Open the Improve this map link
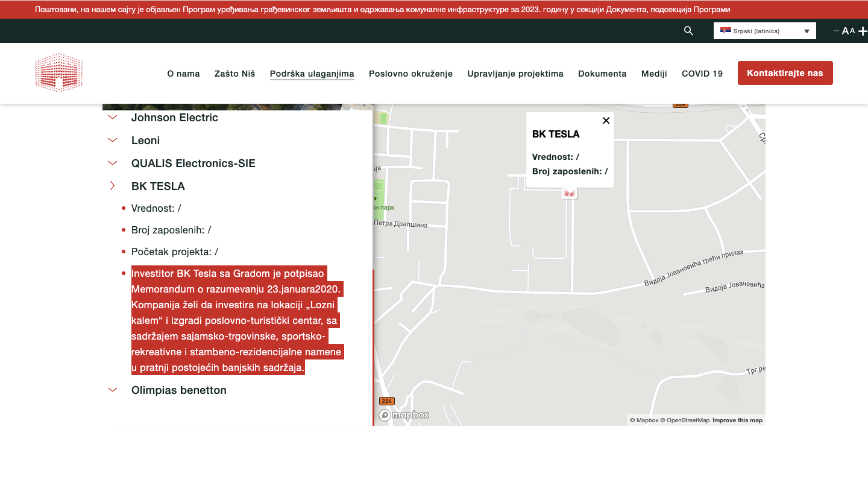Screen dimensions: 868x491 click(x=737, y=420)
